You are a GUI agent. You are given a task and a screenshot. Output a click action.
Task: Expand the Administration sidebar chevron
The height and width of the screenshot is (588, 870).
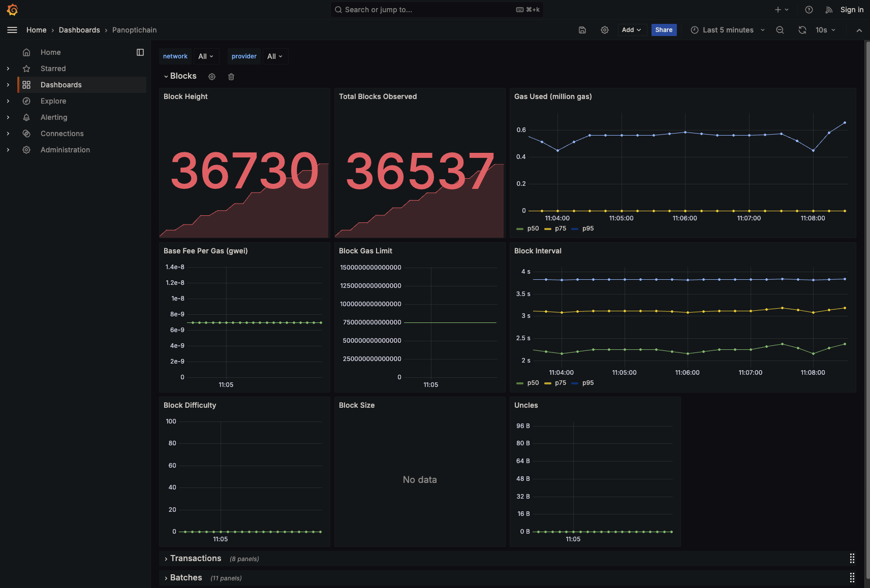tap(8, 150)
